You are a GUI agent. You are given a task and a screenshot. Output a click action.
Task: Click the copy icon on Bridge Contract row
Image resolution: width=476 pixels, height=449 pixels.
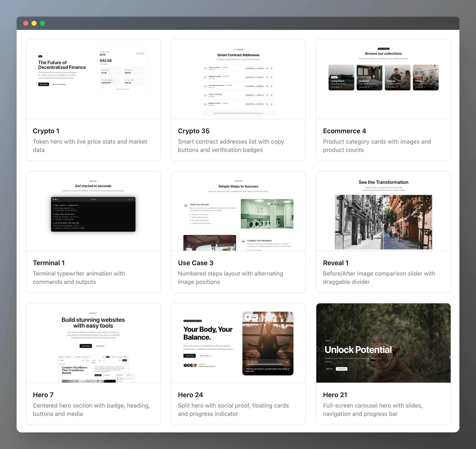[267, 104]
